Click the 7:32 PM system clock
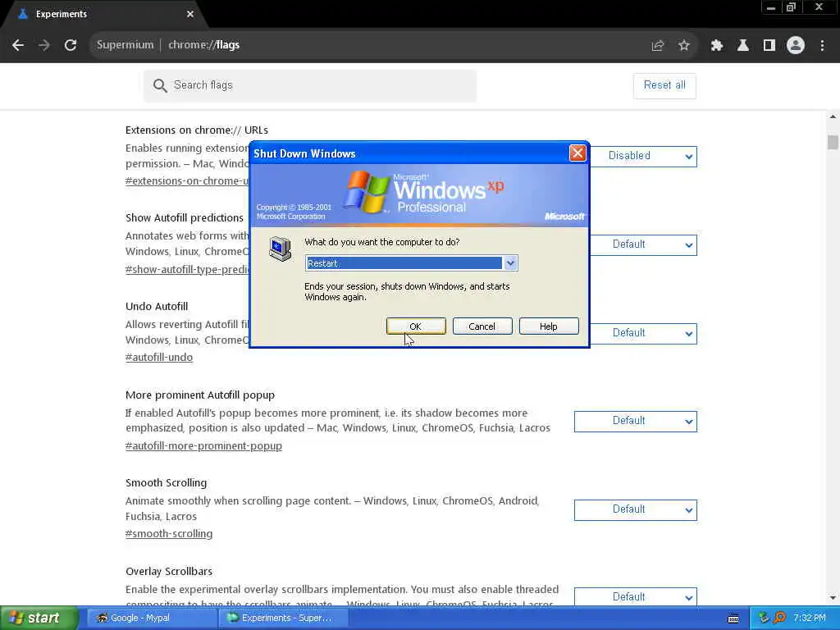This screenshot has height=630, width=840. 810,618
